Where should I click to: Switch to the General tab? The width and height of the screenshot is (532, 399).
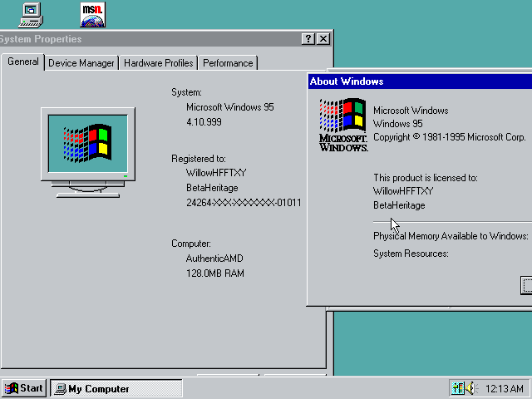pyautogui.click(x=22, y=62)
